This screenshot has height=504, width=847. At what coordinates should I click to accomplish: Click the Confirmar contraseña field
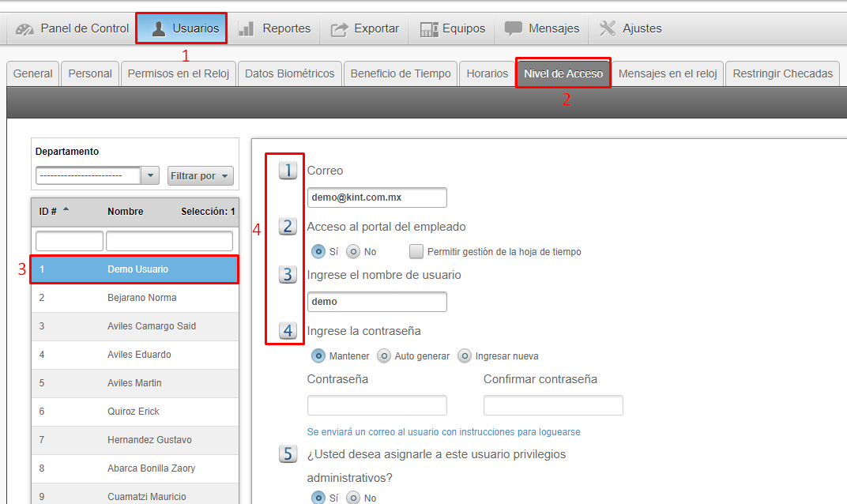coord(553,406)
